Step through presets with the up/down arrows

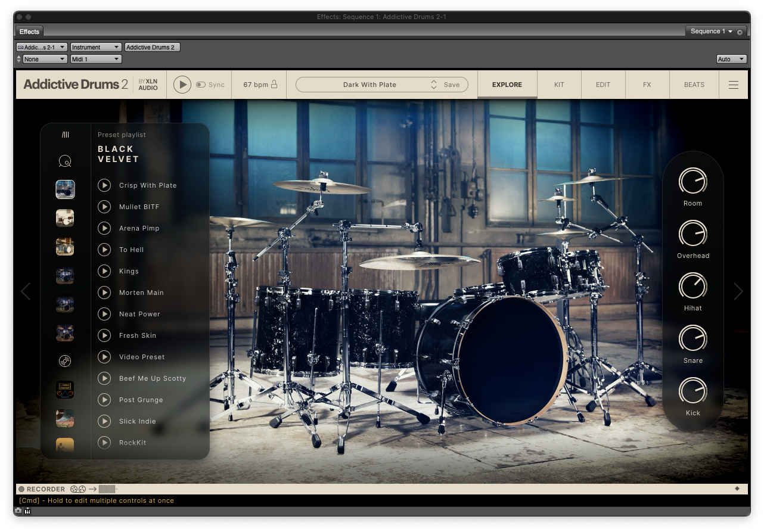coord(434,85)
